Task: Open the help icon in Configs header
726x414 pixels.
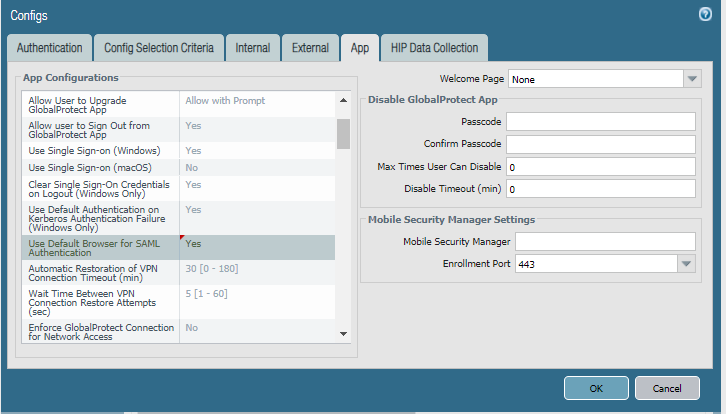Action: click(705, 14)
